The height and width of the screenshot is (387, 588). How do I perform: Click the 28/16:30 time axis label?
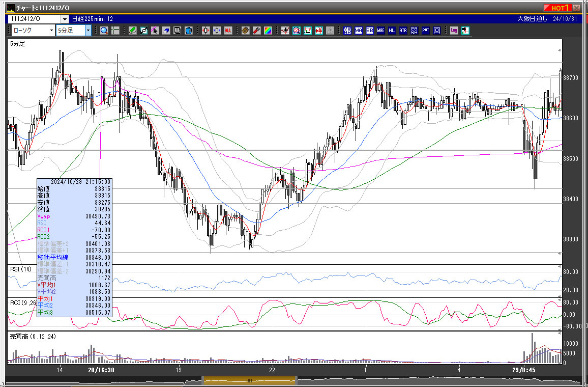tap(101, 370)
